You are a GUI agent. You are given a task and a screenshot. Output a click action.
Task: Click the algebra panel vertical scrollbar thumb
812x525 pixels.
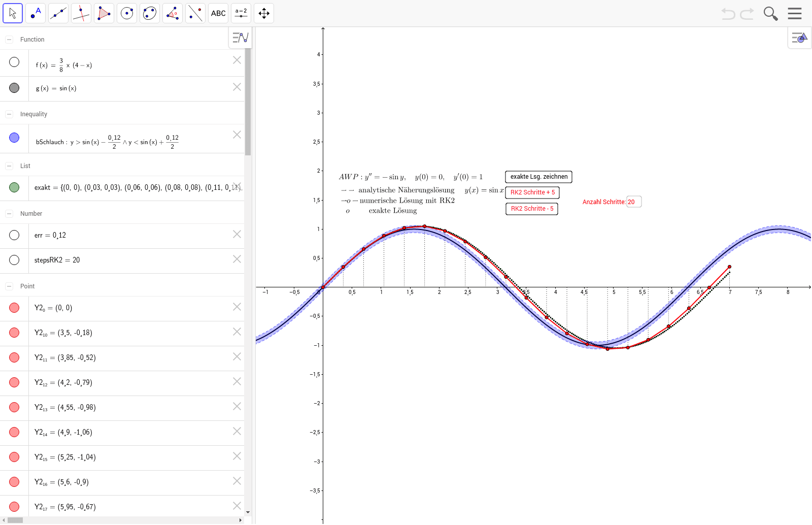(248, 102)
